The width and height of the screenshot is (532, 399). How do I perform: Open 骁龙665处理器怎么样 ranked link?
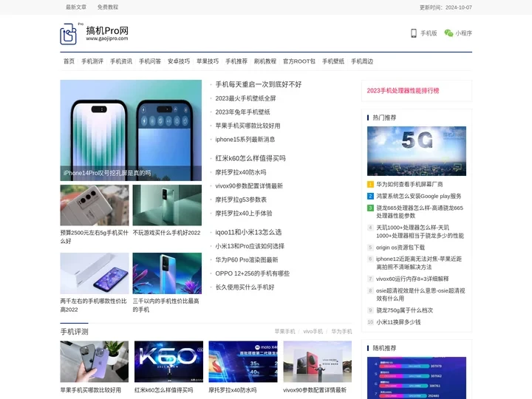point(420,212)
